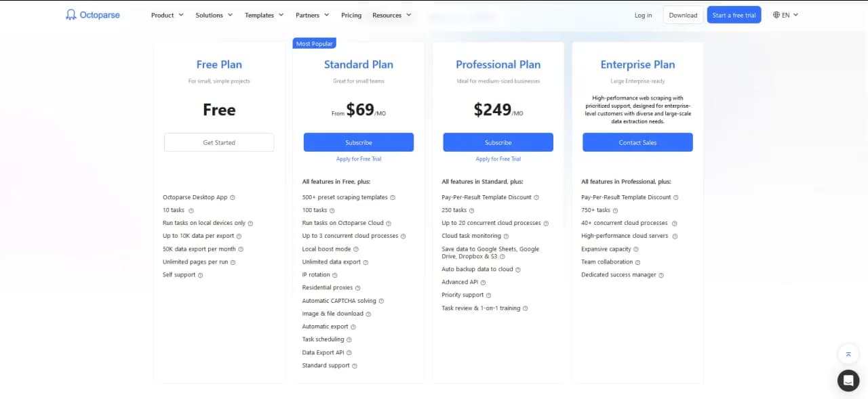
Task: Click the scroll-to-top arrow icon
Action: coord(848,354)
